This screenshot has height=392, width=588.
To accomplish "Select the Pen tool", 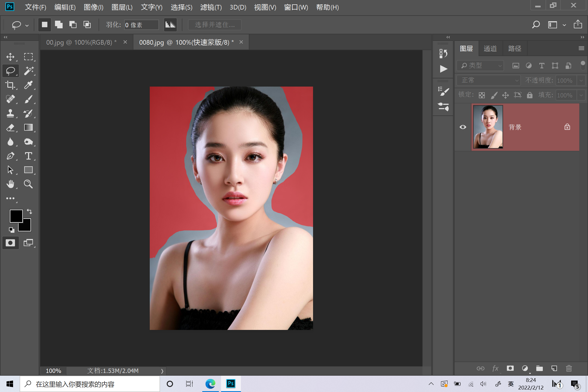I will click(10, 156).
